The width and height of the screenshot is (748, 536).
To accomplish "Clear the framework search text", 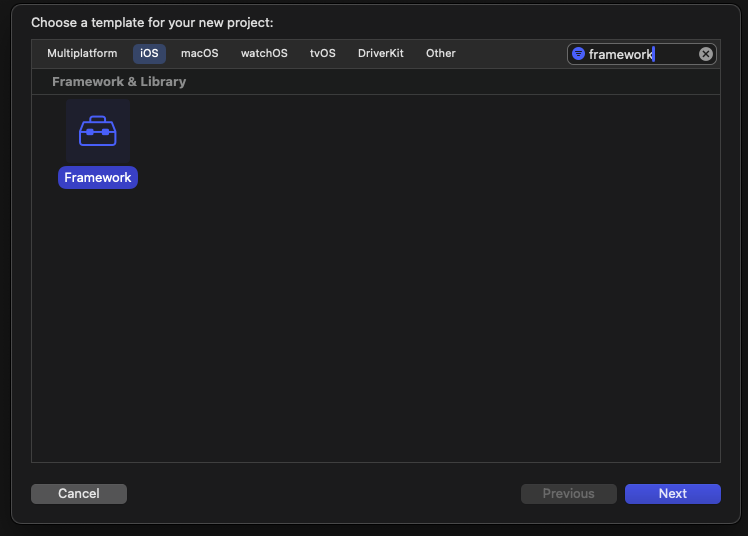I will coord(706,54).
